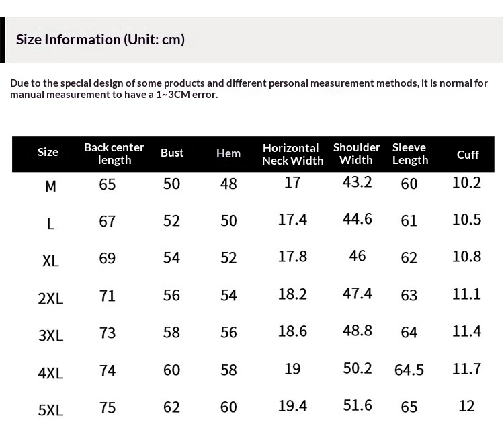The width and height of the screenshot is (504, 447).
Task: Select the 4XL size row label
Action: coord(50,372)
